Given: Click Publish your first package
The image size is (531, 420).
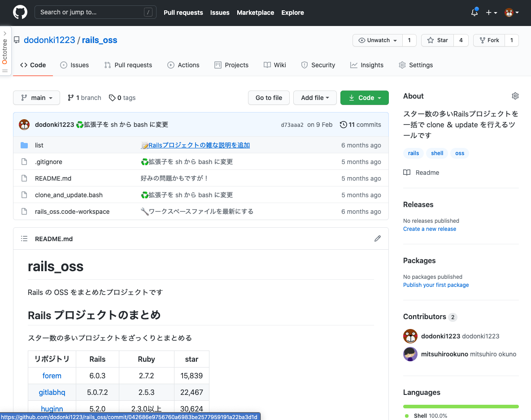Looking at the screenshot, I should pyautogui.click(x=436, y=285).
